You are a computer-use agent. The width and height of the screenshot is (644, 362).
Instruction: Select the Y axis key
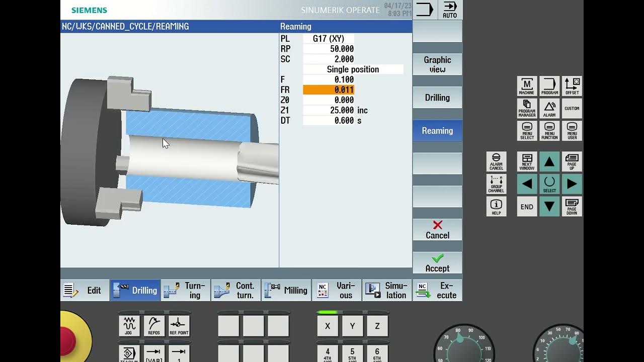click(x=352, y=326)
